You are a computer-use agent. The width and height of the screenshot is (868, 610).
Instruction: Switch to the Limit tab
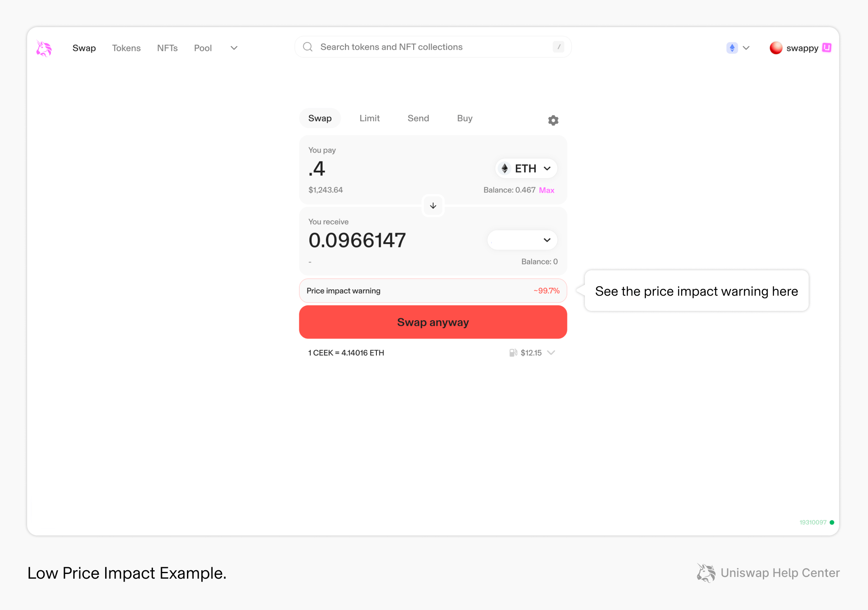pyautogui.click(x=369, y=118)
